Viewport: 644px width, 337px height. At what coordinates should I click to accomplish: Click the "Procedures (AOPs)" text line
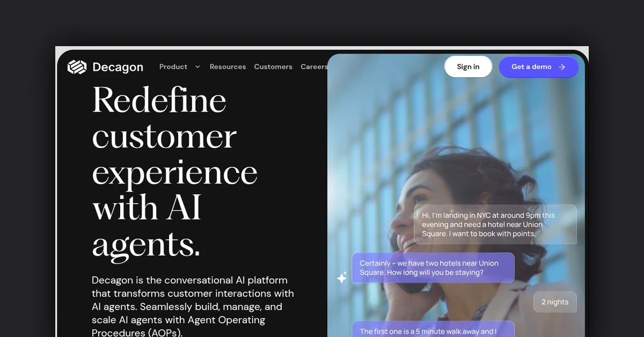point(137,333)
